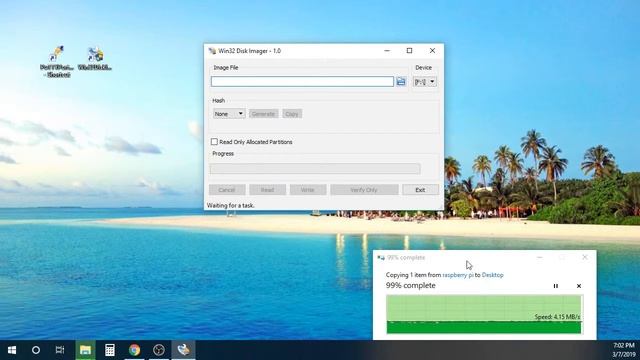This screenshot has width=640, height=360.
Task: Open the raspberry pi source link
Action: 458,275
